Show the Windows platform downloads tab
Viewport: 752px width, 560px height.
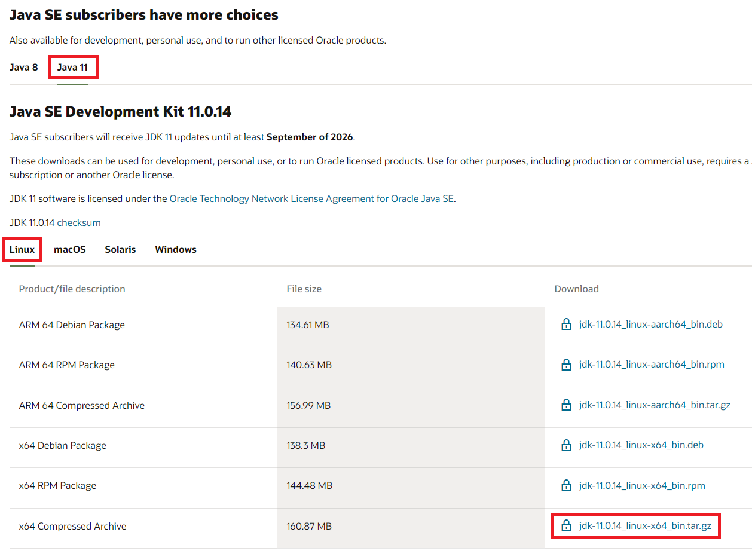tap(176, 250)
